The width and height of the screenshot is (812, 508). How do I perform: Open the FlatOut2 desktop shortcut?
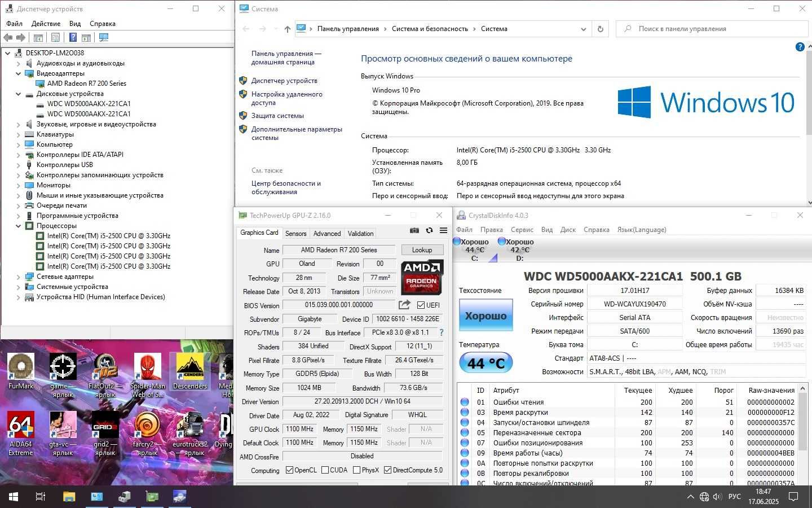click(105, 375)
